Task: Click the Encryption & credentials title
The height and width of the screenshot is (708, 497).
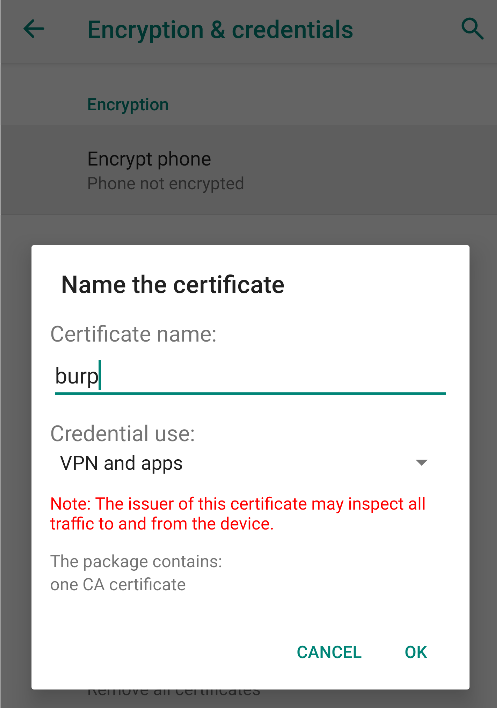Action: (220, 30)
